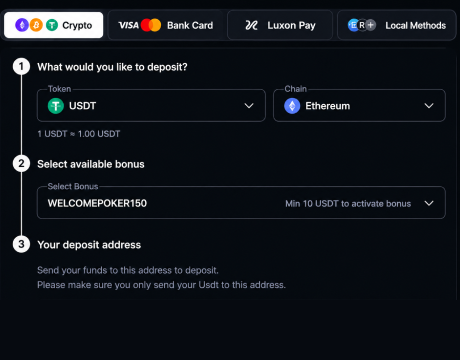Click the 'Min 10 USDT to activate bonus' text
This screenshot has width=460, height=360.
point(348,204)
